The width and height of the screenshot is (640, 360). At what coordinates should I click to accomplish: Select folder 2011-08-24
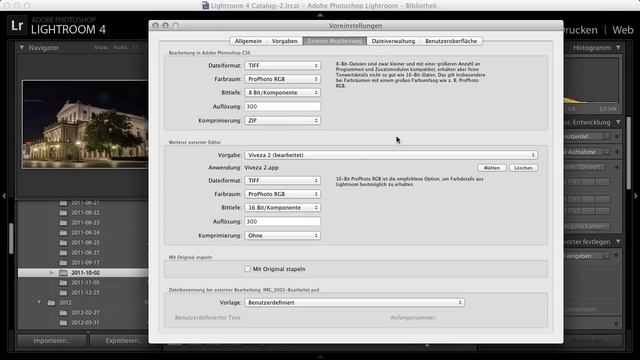pyautogui.click(x=85, y=233)
